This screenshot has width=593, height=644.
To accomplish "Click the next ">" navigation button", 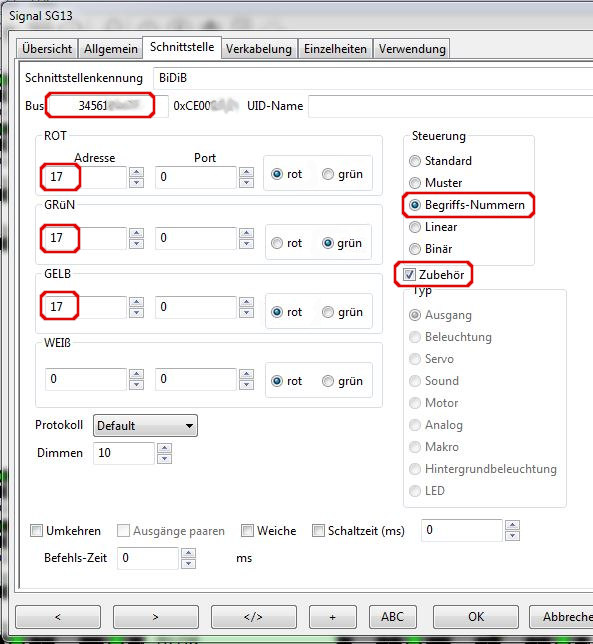I will pos(156,616).
